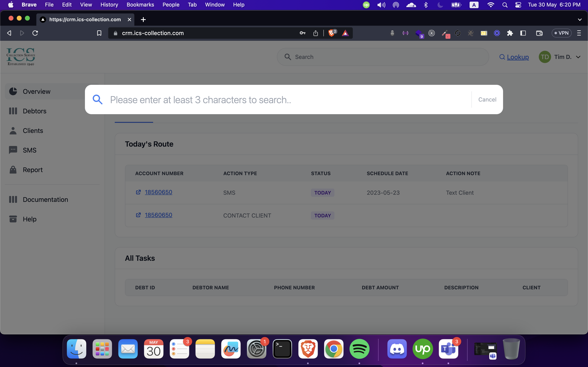
Task: Click the Overview pie chart sidebar icon
Action: pyautogui.click(x=13, y=92)
